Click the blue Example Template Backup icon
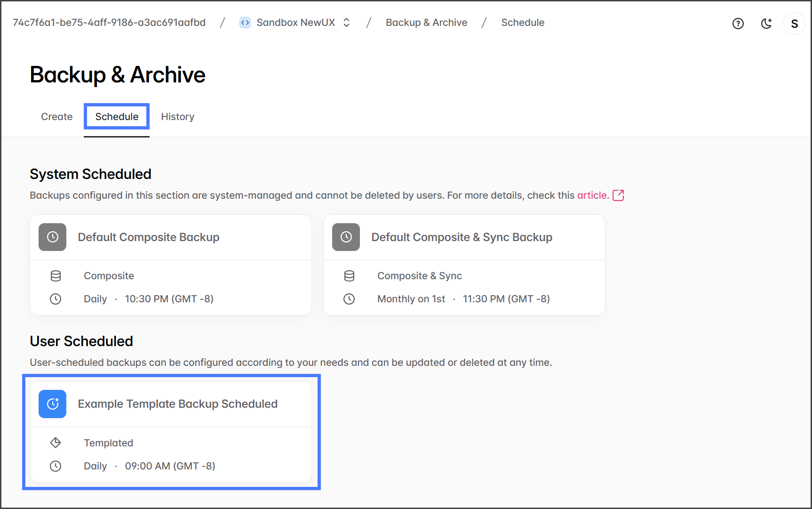This screenshot has height=509, width=812. click(53, 404)
